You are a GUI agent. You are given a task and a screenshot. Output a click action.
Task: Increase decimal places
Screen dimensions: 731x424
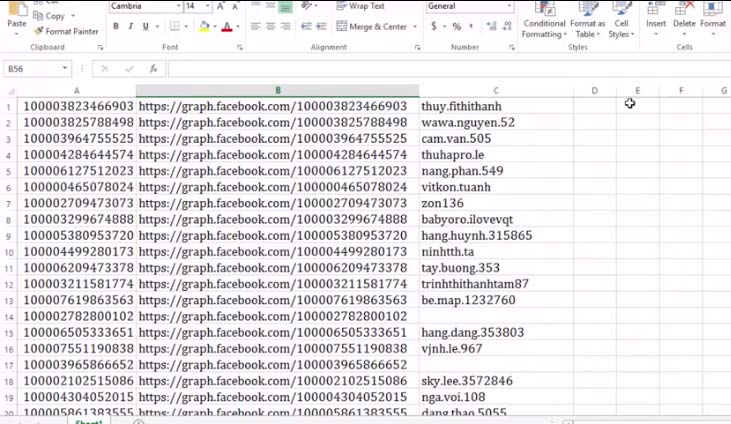pyautogui.click(x=491, y=27)
